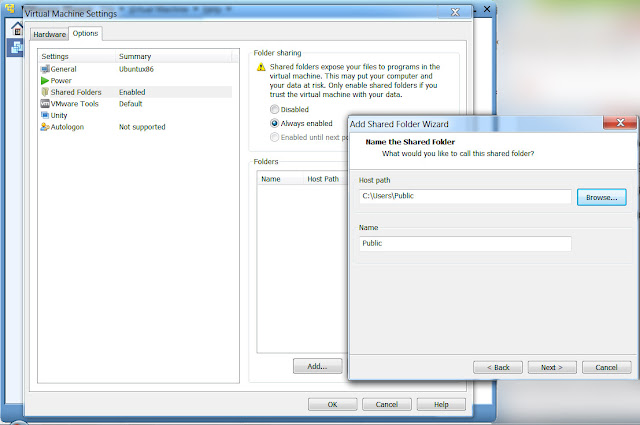Select the General settings row

point(136,69)
